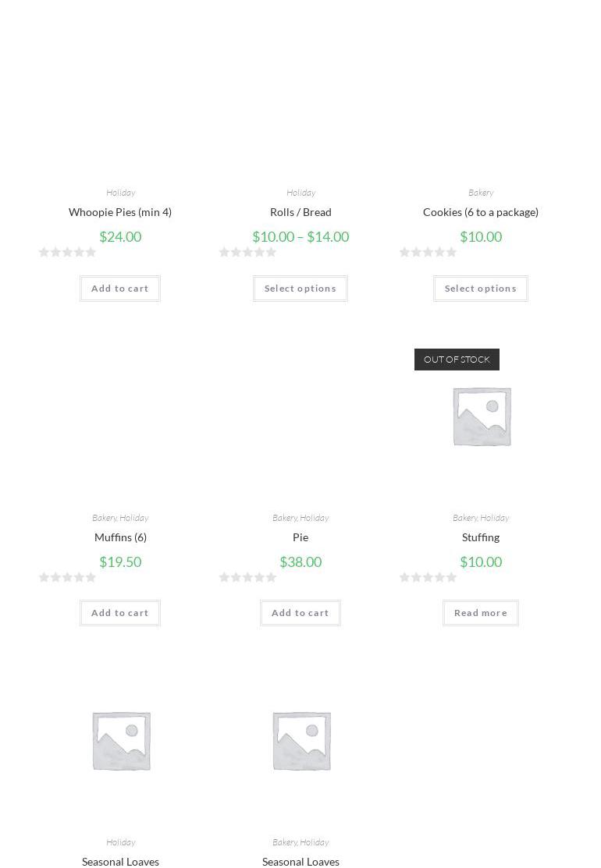Select options for Rolls / Bread
Viewport: 601px width, 868px height.
(x=300, y=289)
